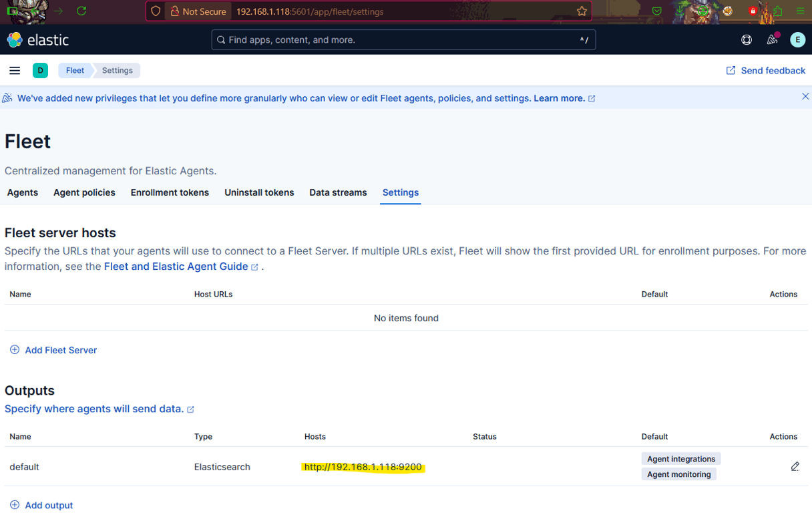
Task: Click the red shield lock extension icon
Action: coord(753,11)
